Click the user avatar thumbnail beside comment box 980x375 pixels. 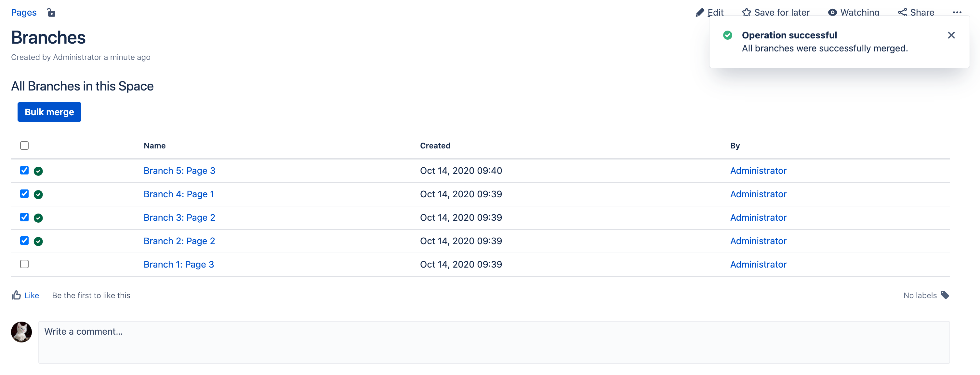click(21, 332)
